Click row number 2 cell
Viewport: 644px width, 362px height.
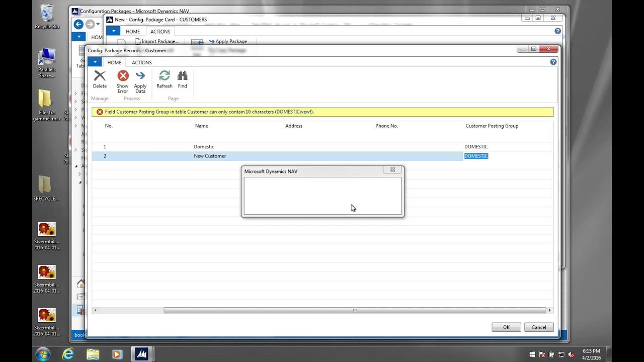105,156
